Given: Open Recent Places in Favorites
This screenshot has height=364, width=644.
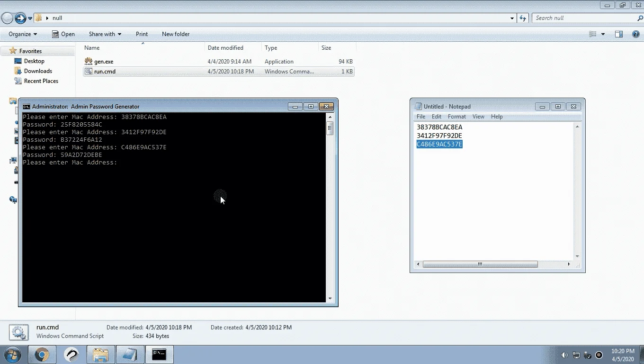Looking at the screenshot, I should (41, 81).
